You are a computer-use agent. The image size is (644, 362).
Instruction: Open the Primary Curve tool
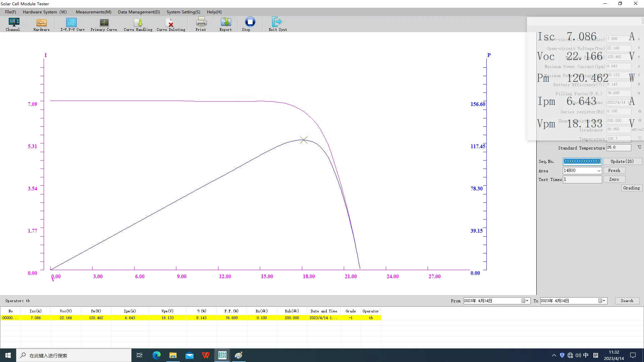click(104, 24)
